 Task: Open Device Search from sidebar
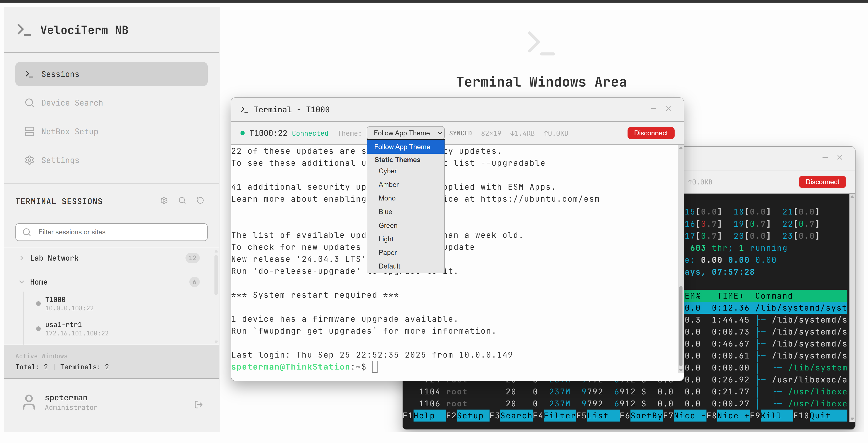click(x=72, y=103)
